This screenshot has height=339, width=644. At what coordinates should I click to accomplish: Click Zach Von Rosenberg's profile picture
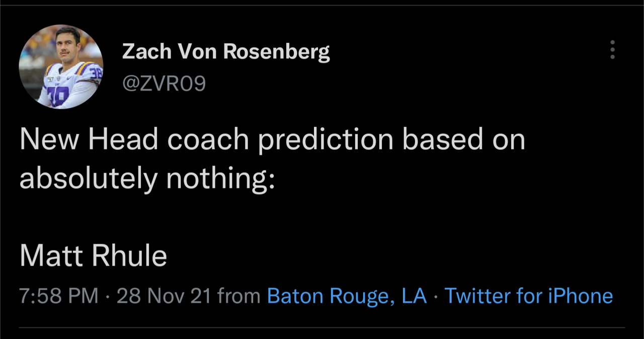[61, 66]
